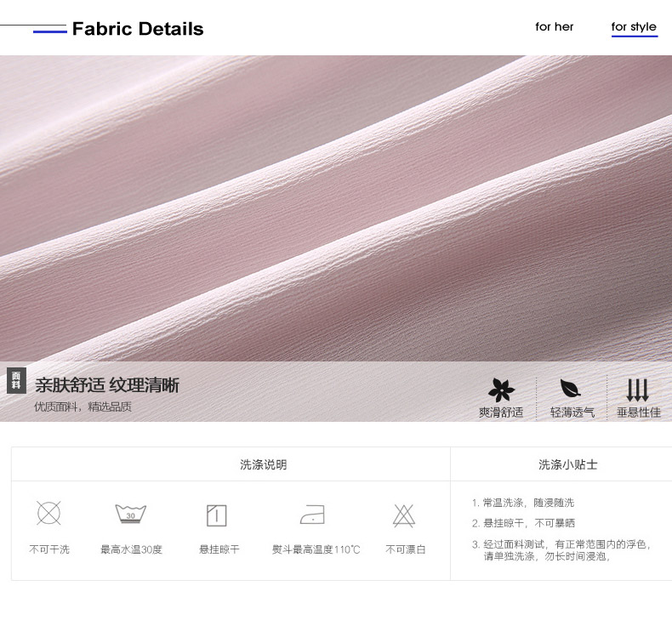This screenshot has width=672, height=620.
Task: Click the 洗涤说明 section header
Action: [x=263, y=464]
